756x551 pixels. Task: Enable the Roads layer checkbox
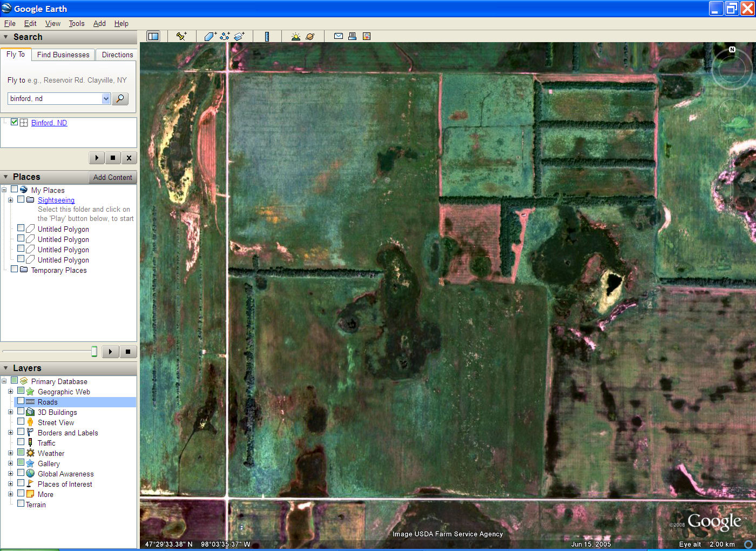point(21,401)
